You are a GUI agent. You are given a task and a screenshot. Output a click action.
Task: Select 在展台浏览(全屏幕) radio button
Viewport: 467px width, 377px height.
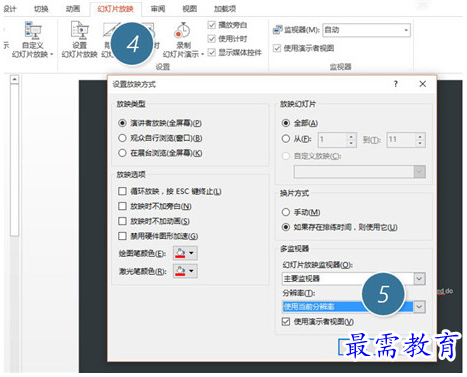click(x=122, y=153)
